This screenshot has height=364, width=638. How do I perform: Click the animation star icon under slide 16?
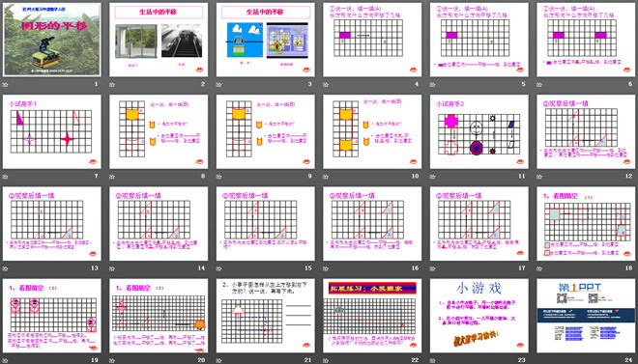tap(326, 268)
